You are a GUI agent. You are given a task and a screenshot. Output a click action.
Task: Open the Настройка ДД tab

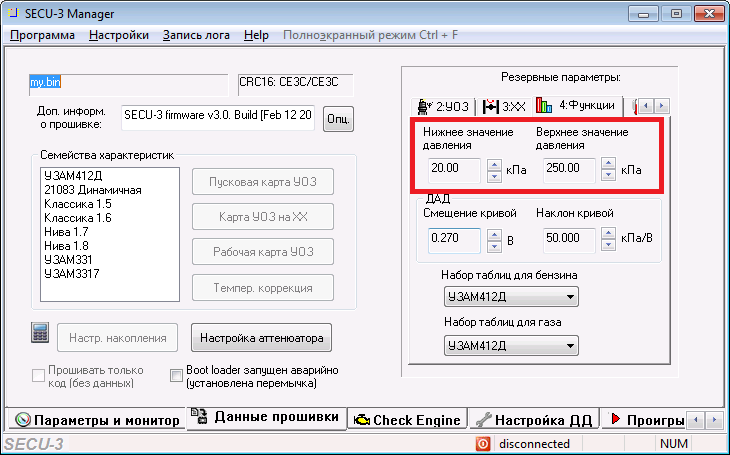point(535,420)
